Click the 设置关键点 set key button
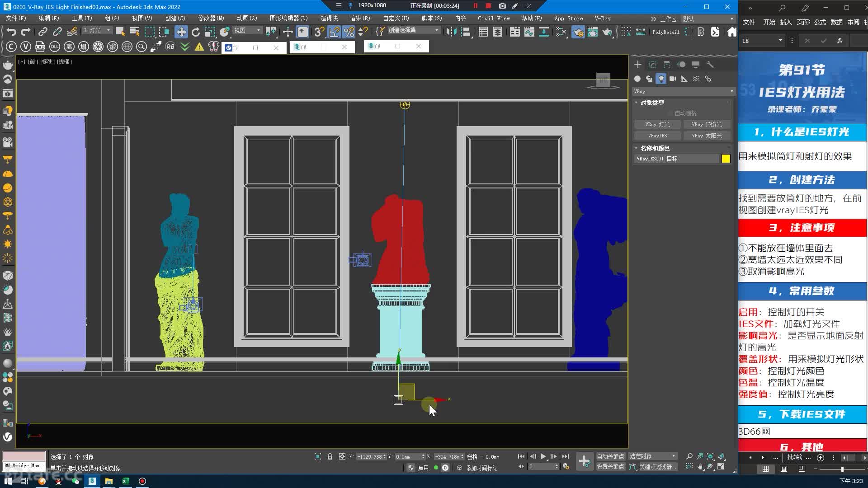 [x=610, y=466]
